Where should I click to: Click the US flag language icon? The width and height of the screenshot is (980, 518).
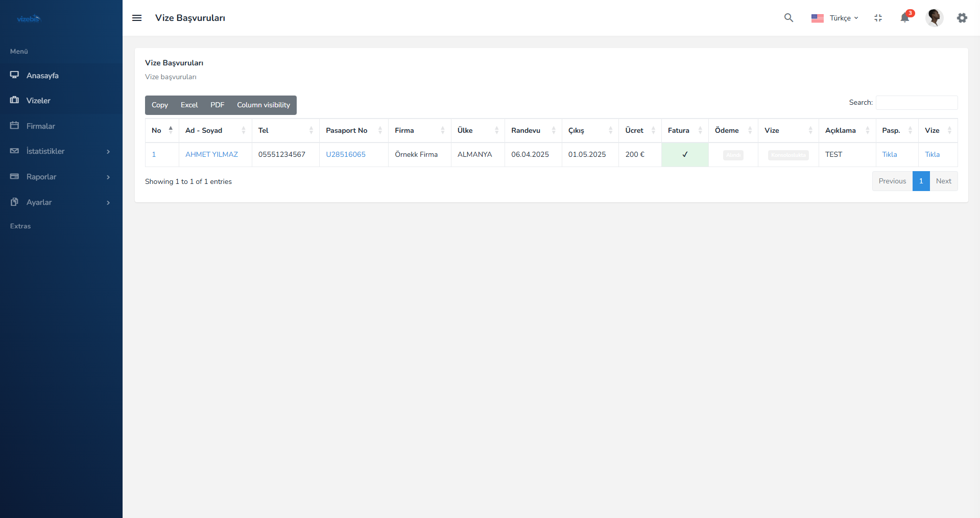tap(818, 18)
